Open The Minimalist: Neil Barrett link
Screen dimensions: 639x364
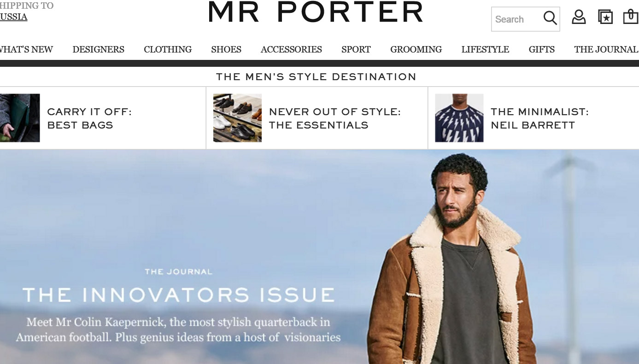(x=539, y=118)
